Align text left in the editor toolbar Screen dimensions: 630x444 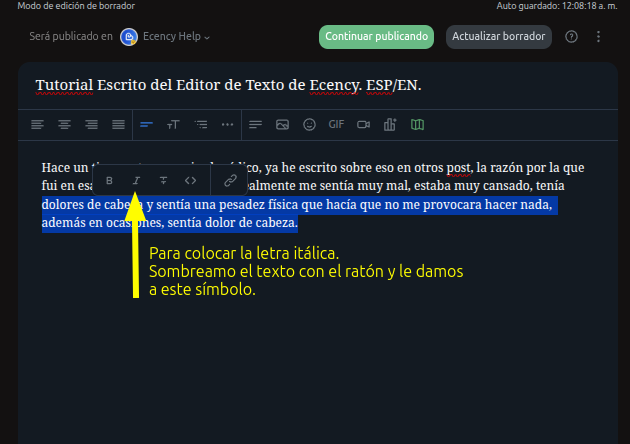click(x=37, y=125)
